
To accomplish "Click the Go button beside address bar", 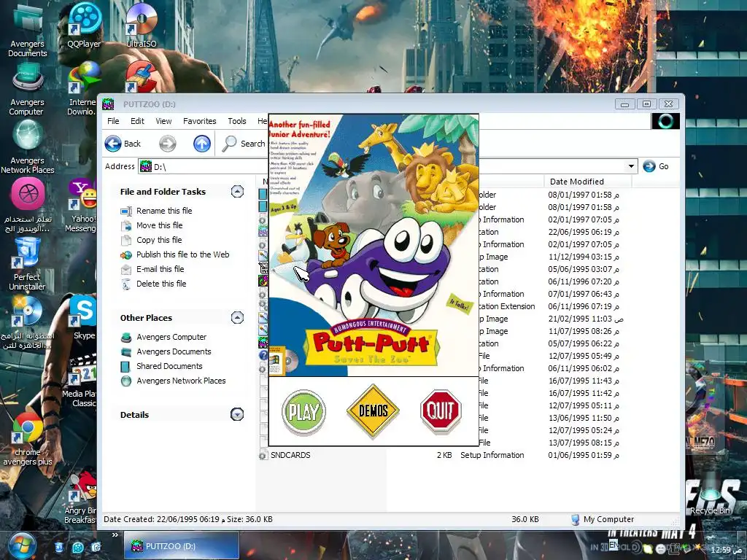I will point(656,166).
